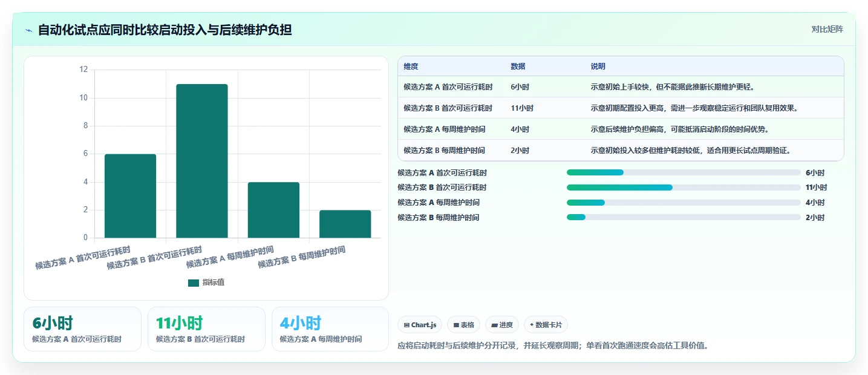Click description starting 示意初始投入较多
The width and height of the screenshot is (868, 375).
(x=691, y=150)
